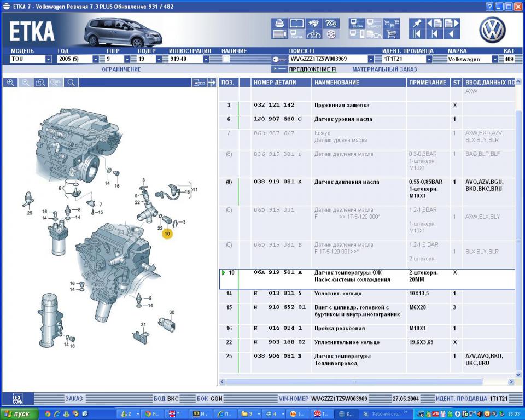Zoom in on the illustration
The width and height of the screenshot is (525, 420).
tap(10, 83)
